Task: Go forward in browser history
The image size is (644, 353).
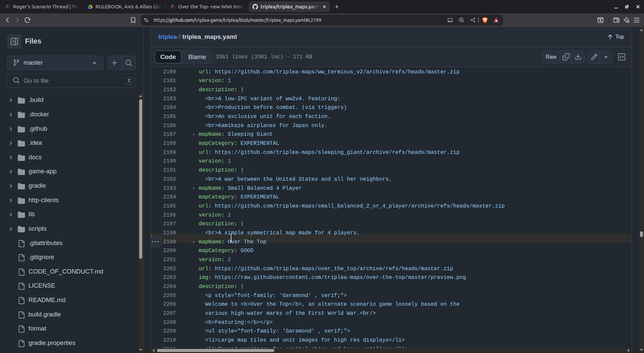Action: 17,20
